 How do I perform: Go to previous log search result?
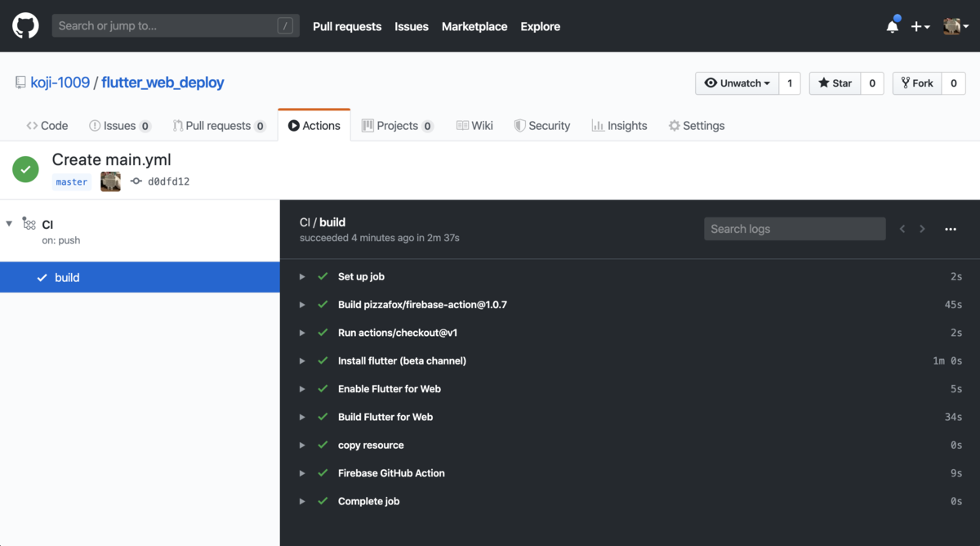pos(902,229)
